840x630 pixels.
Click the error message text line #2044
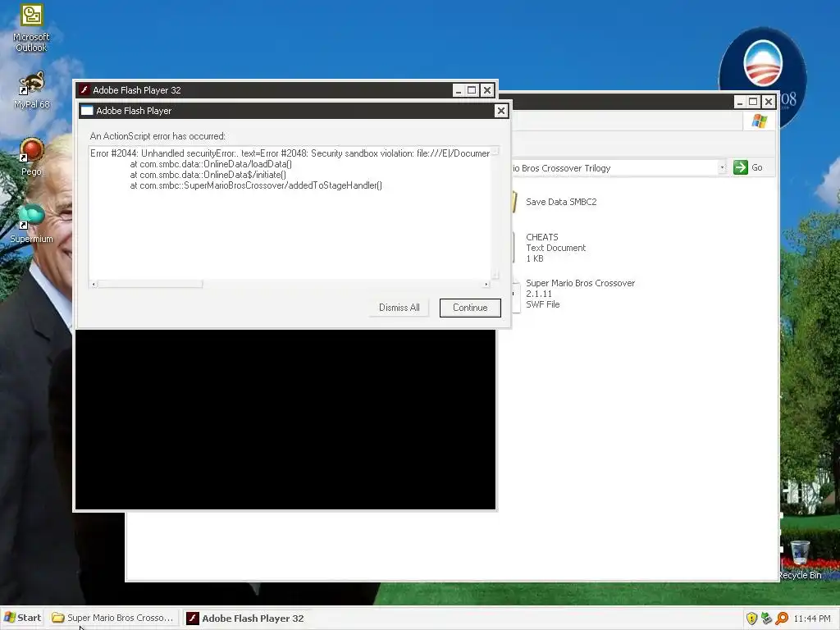[x=290, y=153]
